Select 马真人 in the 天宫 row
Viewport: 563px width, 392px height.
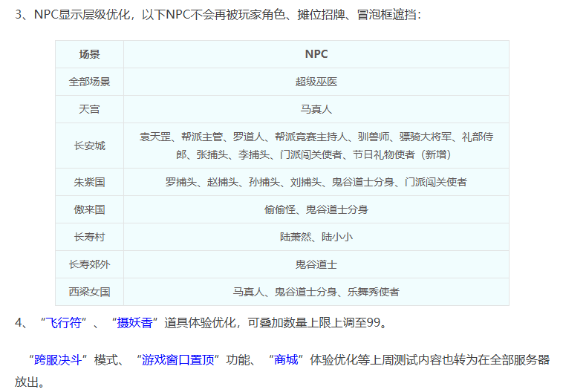click(x=316, y=109)
